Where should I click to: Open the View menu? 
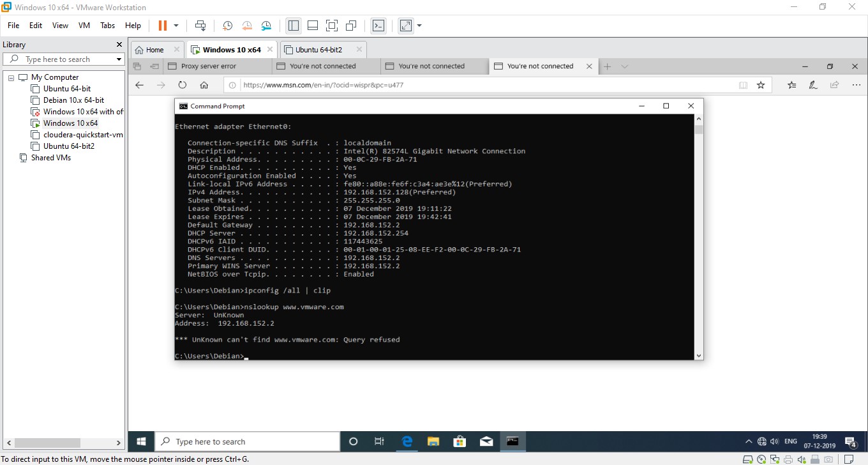tap(60, 26)
